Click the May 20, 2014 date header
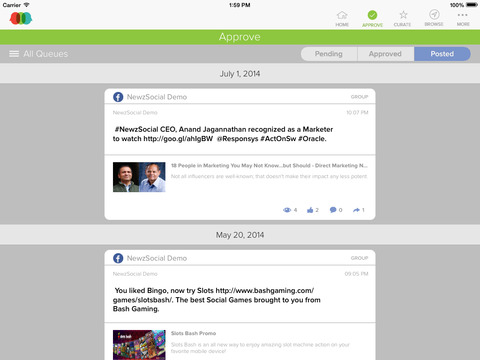Image resolution: width=480 pixels, height=360 pixels. click(240, 235)
